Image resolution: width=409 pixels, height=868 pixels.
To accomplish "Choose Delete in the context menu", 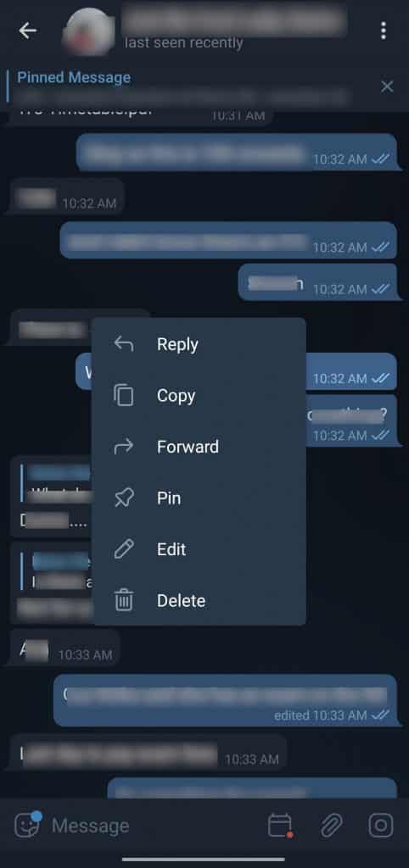I will pyautogui.click(x=199, y=601).
